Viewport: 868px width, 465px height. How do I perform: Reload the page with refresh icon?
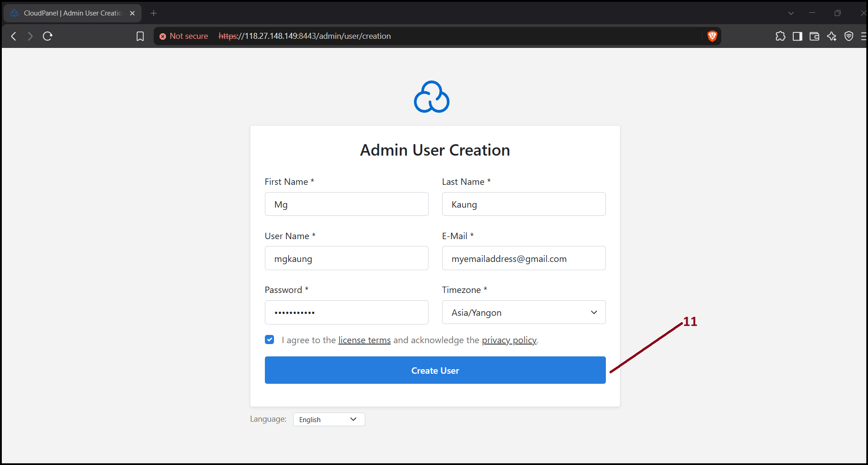coord(47,36)
